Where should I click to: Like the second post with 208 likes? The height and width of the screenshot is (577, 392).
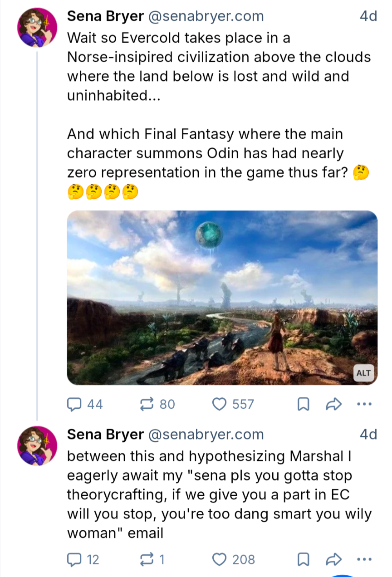[x=234, y=560]
